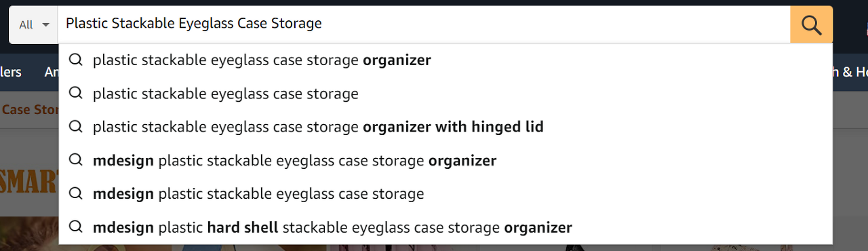The height and width of the screenshot is (251, 868).
Task: Choose suggestion ending 'organizer with hinged lid'
Action: point(446,127)
